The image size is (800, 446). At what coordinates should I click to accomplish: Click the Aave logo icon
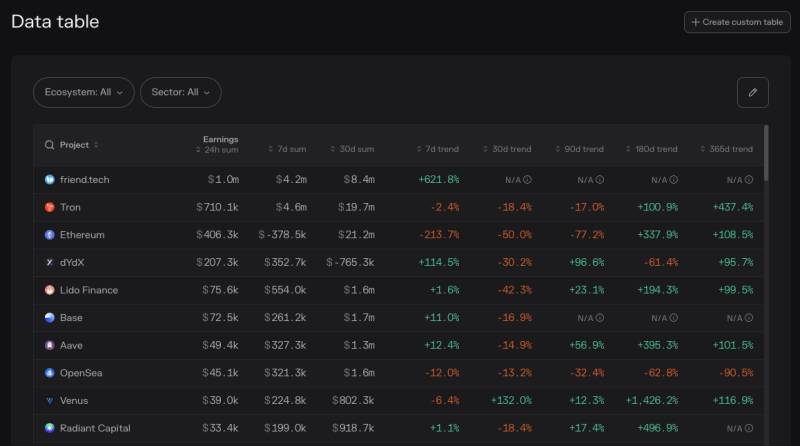coord(49,345)
